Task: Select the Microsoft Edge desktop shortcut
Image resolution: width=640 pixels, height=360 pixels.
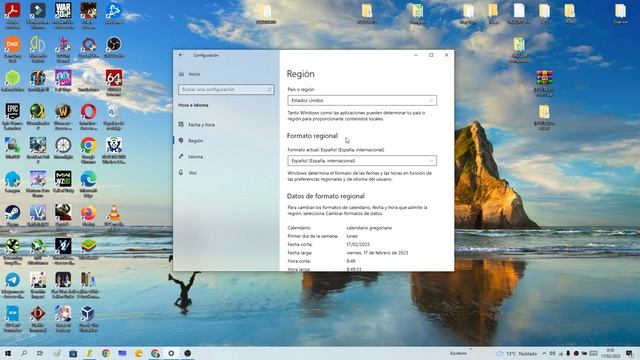Action: click(89, 184)
